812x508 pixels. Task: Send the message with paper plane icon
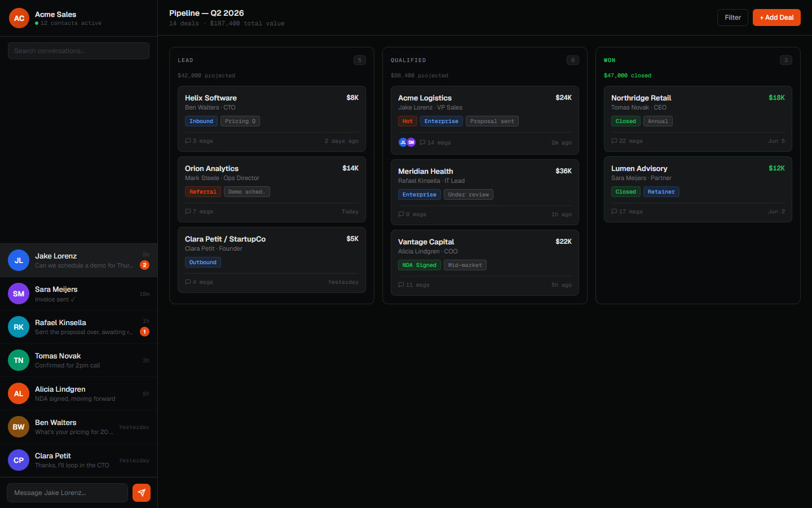point(142,493)
